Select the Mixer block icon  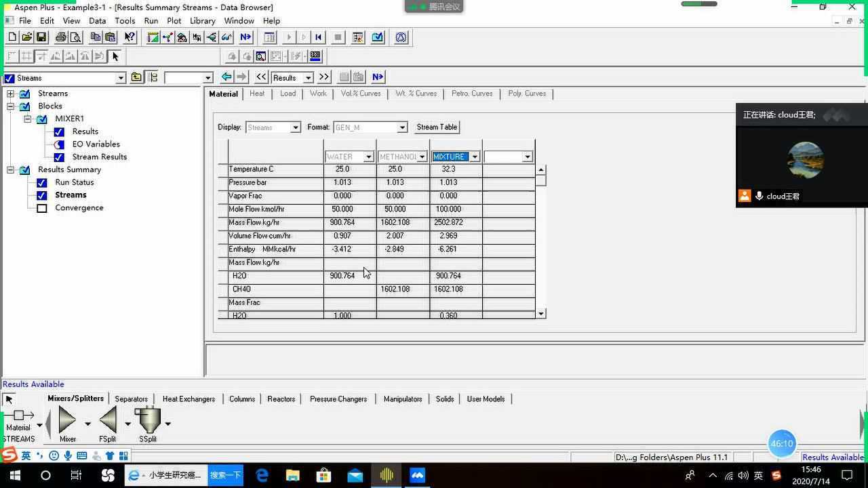pos(67,421)
